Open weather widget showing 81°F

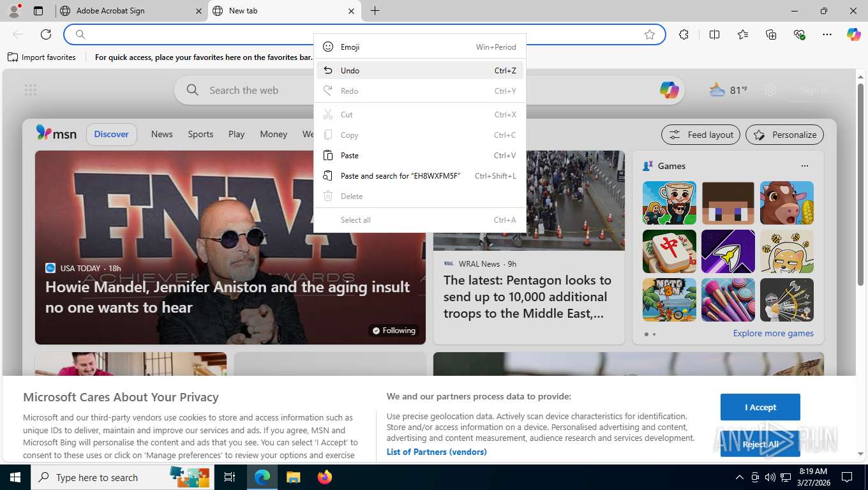click(728, 90)
